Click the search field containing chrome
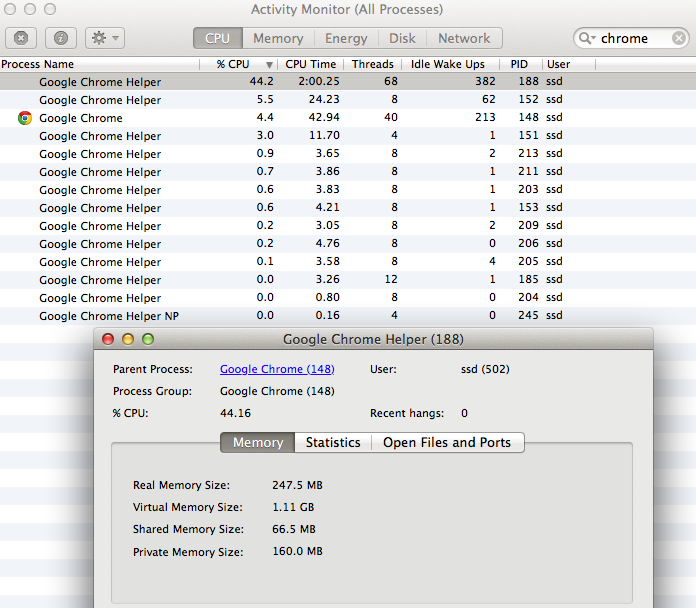The image size is (696, 608). [x=631, y=38]
